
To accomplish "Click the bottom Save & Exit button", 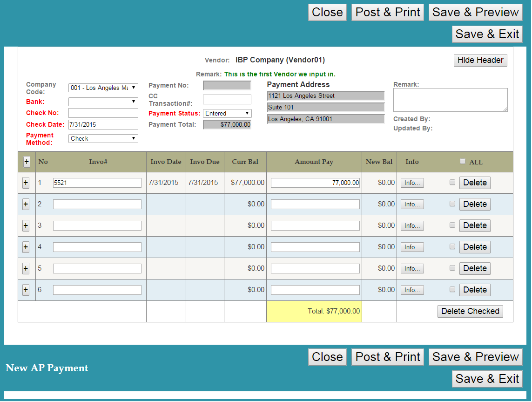I will click(x=487, y=379).
